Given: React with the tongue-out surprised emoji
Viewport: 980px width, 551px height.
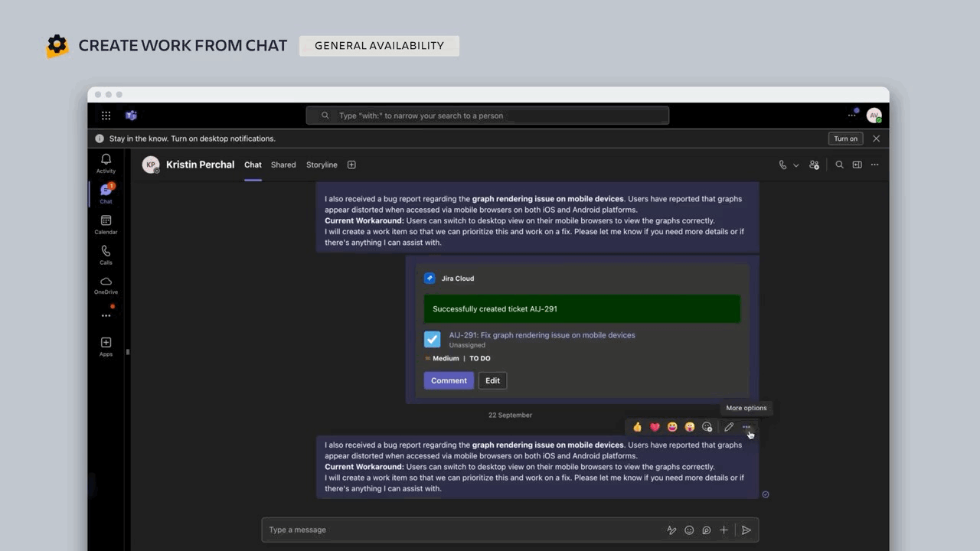Looking at the screenshot, I should pyautogui.click(x=690, y=427).
